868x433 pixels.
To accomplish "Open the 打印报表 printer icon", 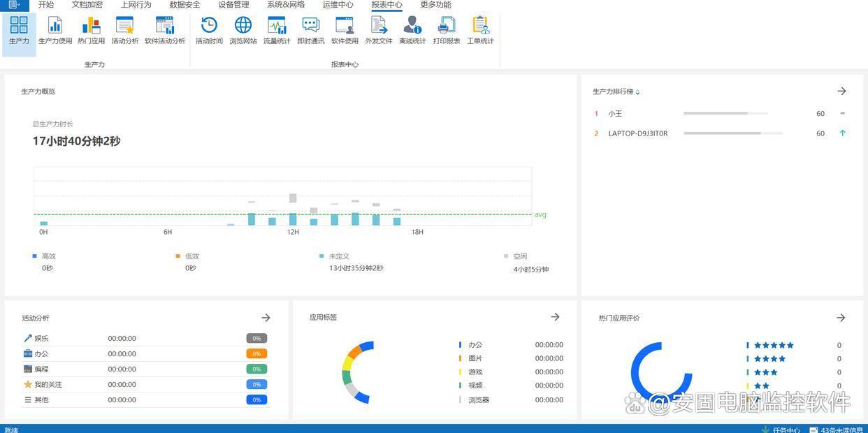I will [446, 31].
